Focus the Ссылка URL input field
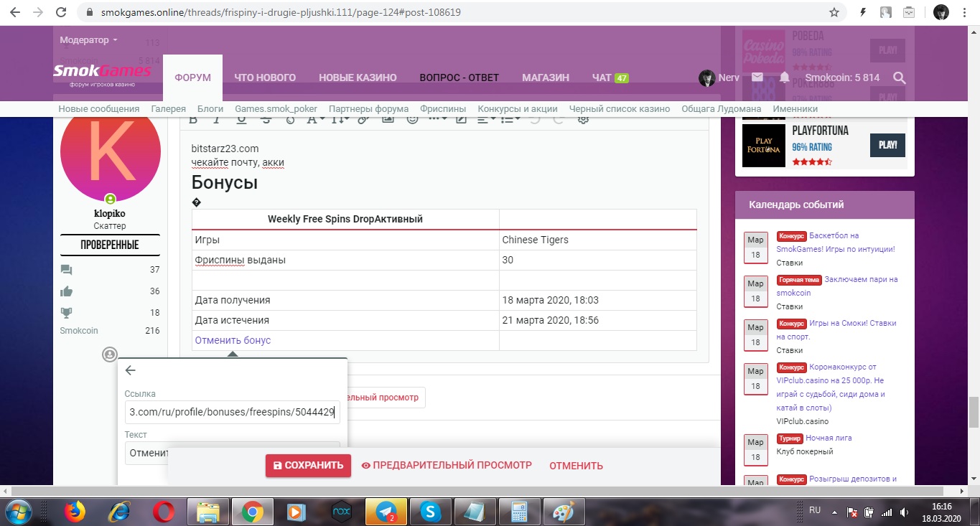Screen dimensions: 980x526 [232, 413]
